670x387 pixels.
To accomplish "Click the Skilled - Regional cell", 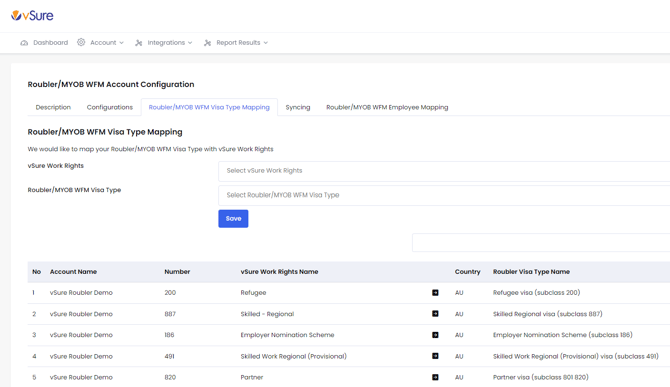I will (267, 314).
